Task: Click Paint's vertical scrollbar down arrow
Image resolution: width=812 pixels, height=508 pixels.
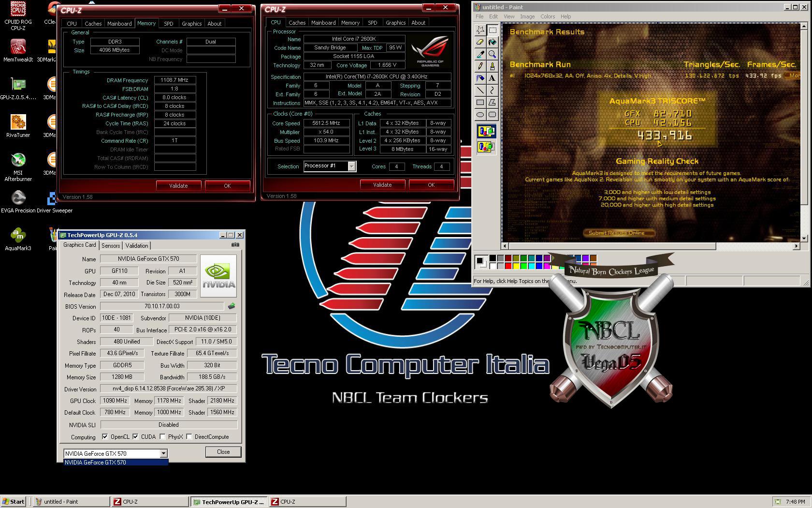Action: pyautogui.click(x=804, y=238)
